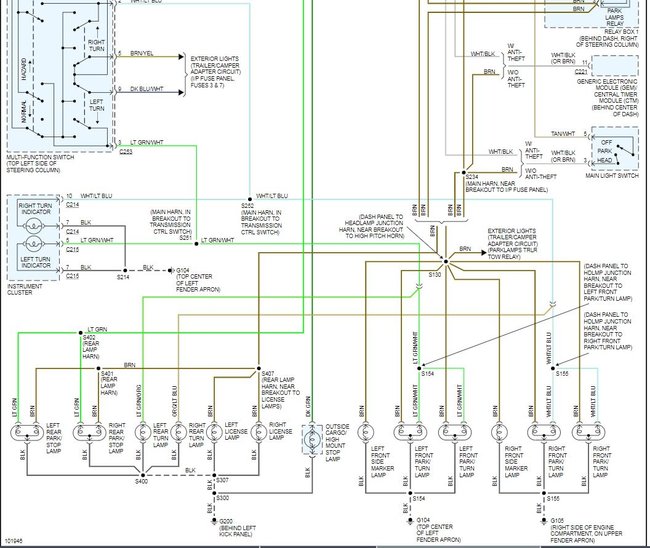Viewport: 650px width, 548px height.
Task: Click the S300 splice label
Action: (x=223, y=498)
